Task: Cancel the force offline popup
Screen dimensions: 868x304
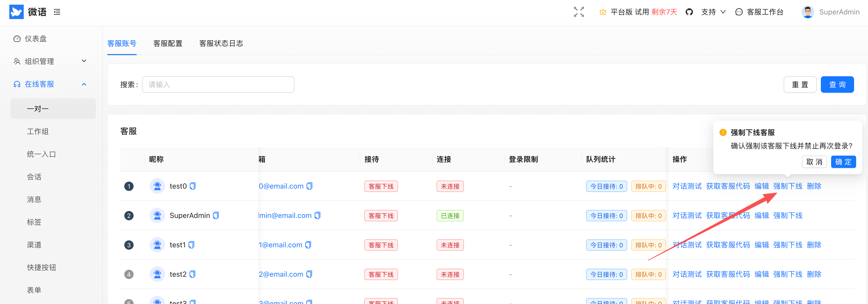Action: click(x=814, y=162)
